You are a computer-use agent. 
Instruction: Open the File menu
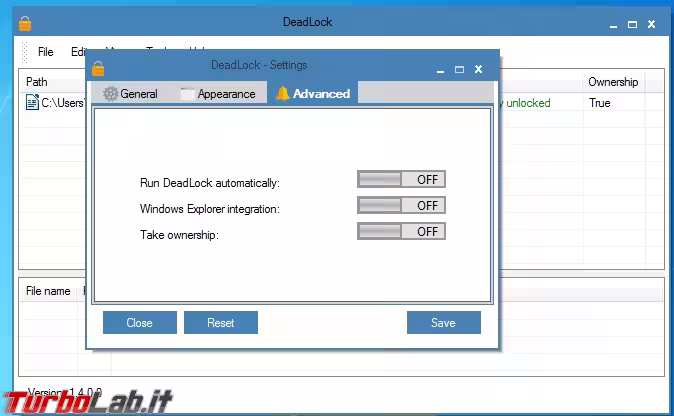tap(45, 52)
